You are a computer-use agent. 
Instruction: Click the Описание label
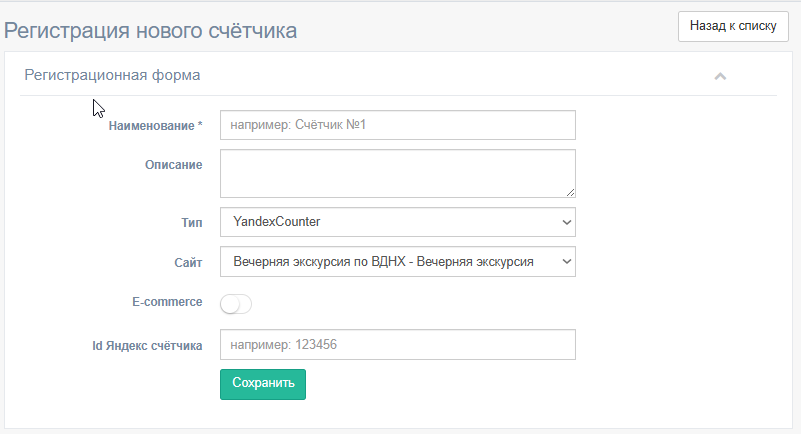coord(174,165)
